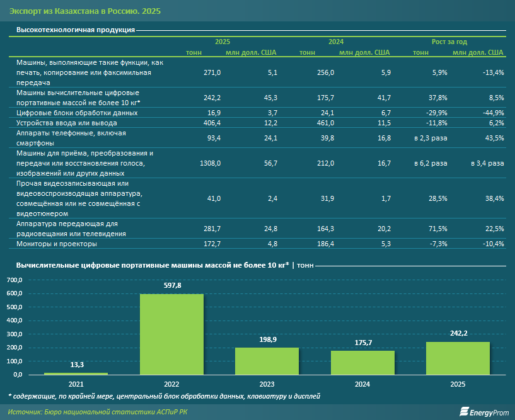
Task: Select the 2025 bar valued 242,2
Action: (458, 358)
